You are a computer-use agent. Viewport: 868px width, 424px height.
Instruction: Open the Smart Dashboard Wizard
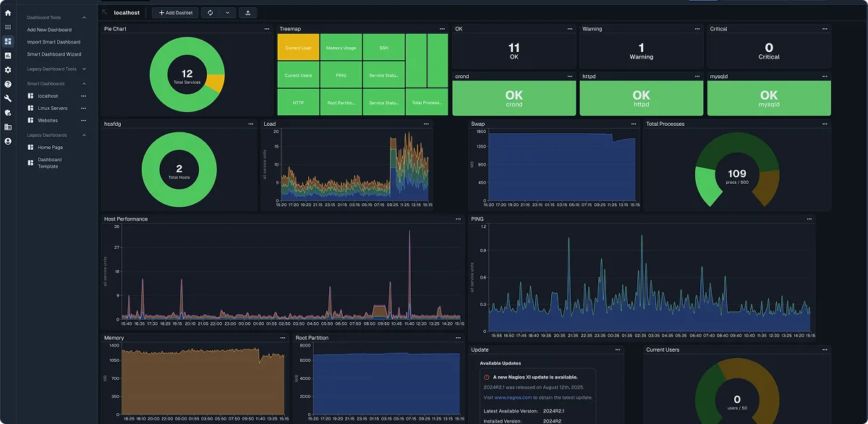(54, 54)
